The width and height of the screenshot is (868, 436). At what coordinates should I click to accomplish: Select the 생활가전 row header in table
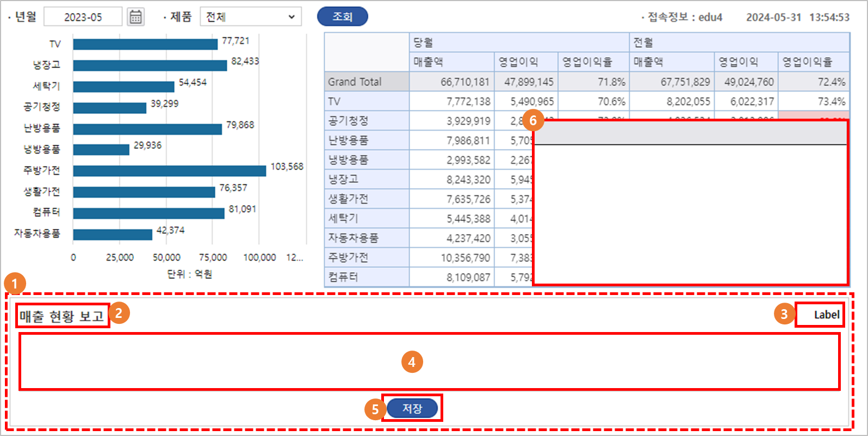(367, 199)
